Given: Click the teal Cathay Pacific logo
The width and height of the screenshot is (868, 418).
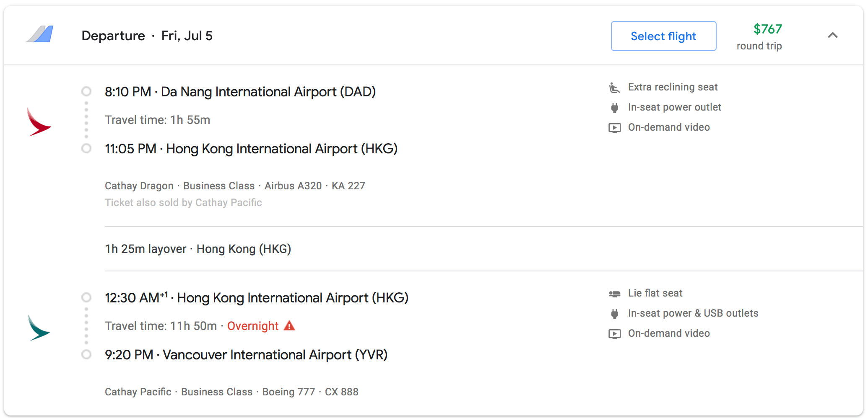Looking at the screenshot, I should pos(39,328).
